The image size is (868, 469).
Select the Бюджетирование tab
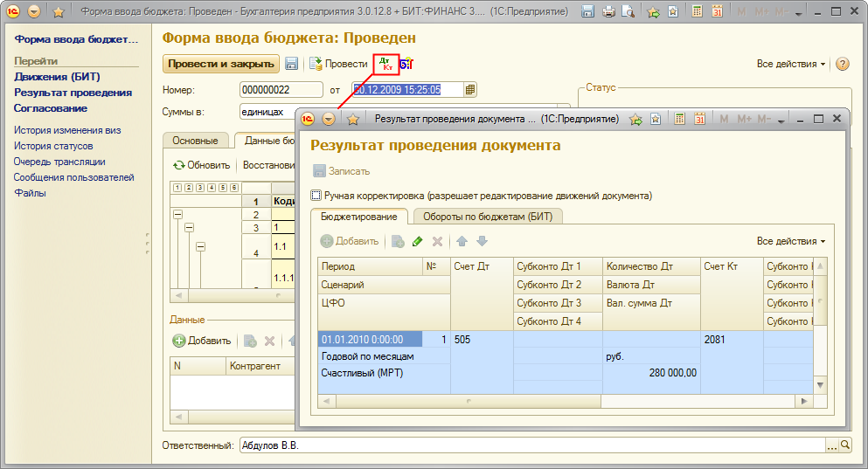click(x=358, y=217)
